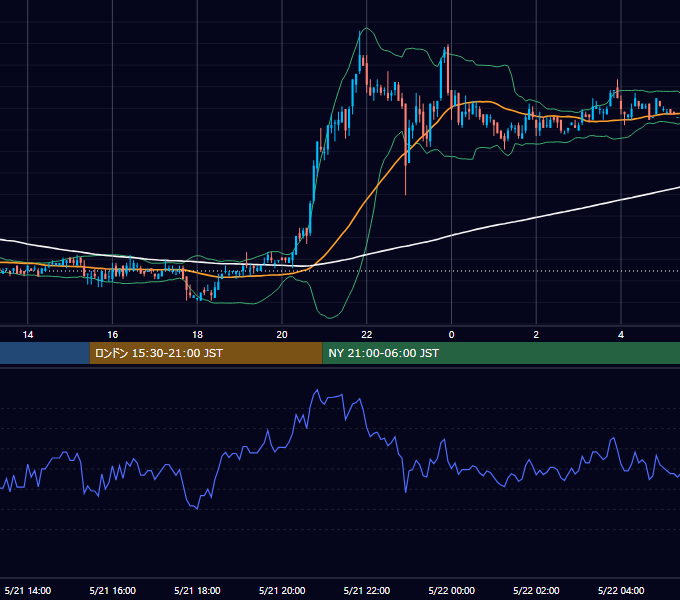Click the 2 hour axis label
Screen dimensions: 680x600
(x=536, y=335)
